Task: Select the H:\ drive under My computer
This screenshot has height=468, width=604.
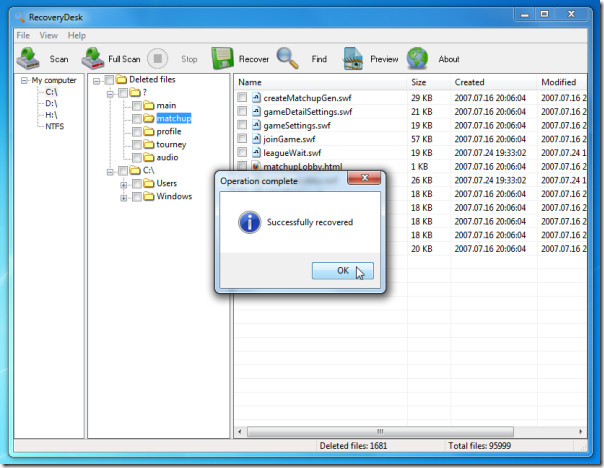Action: click(51, 115)
